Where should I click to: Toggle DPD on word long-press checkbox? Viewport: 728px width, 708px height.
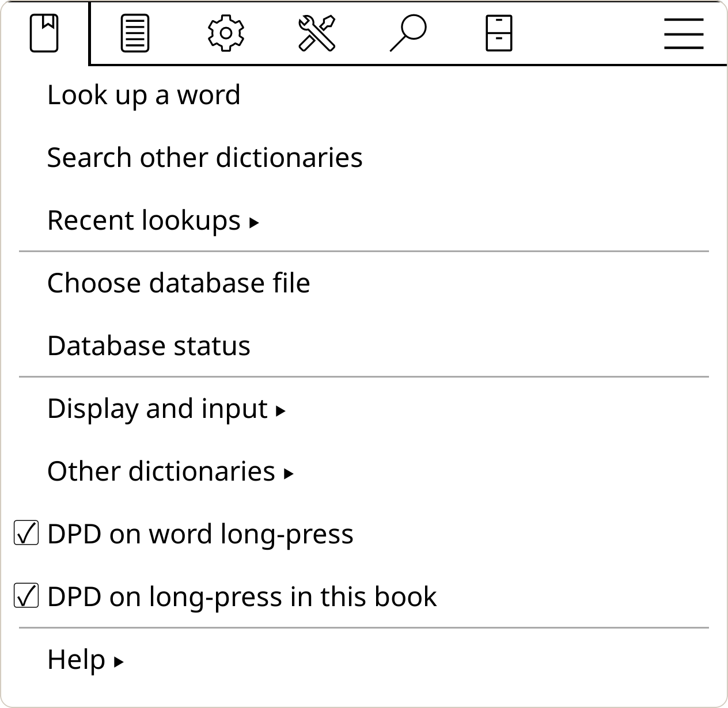(x=26, y=534)
